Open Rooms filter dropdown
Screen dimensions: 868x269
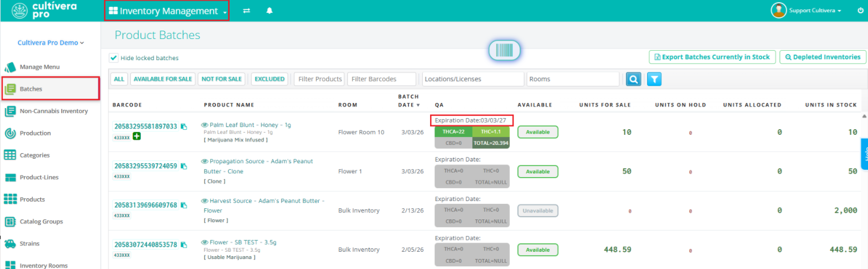(573, 79)
